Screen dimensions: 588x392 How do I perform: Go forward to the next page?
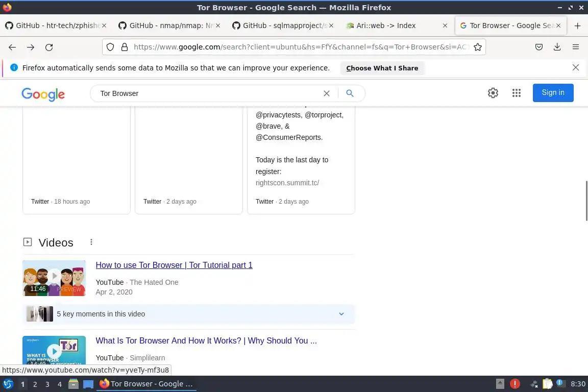[x=31, y=47]
